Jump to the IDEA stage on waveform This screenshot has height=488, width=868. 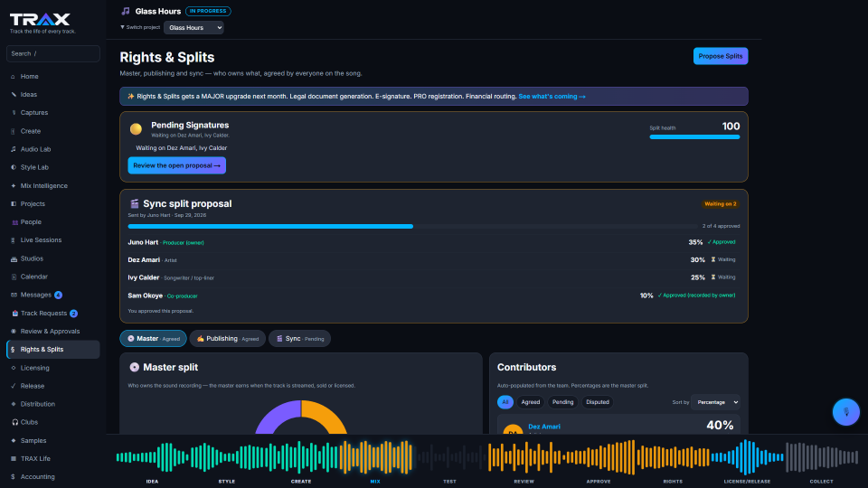coord(152,460)
